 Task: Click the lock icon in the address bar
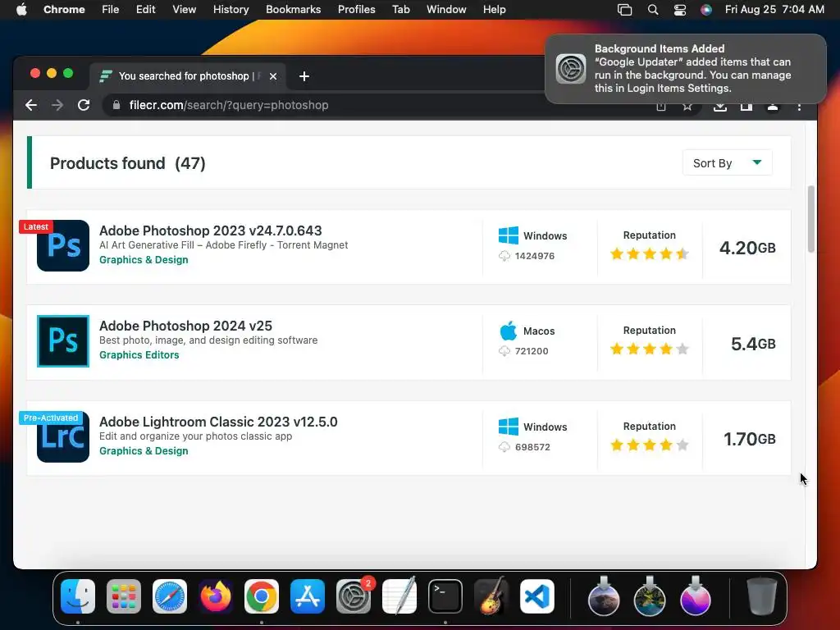116,105
